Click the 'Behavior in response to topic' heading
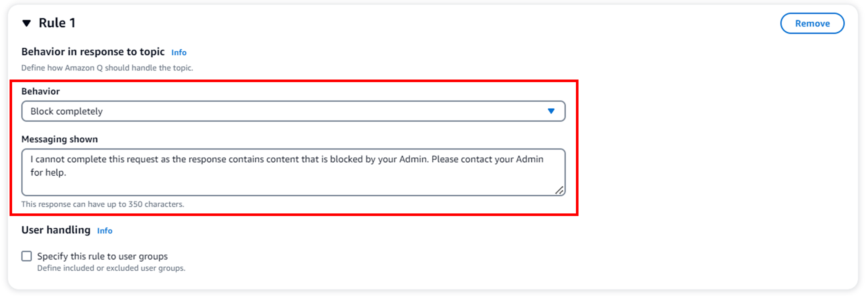 (93, 52)
